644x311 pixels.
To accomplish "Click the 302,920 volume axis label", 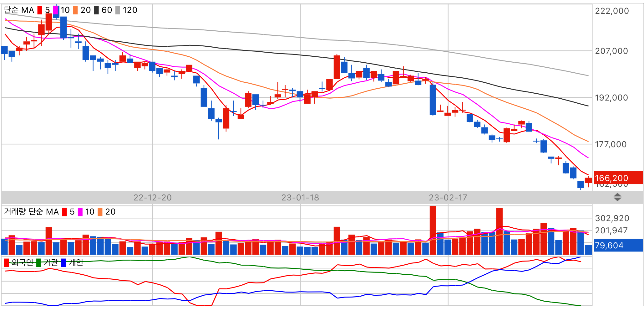I will coord(612,218).
